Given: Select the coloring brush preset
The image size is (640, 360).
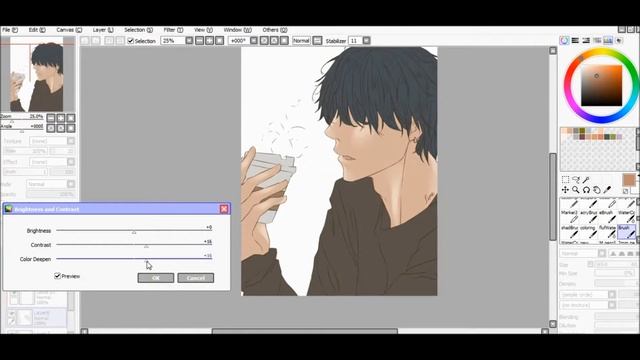Looking at the screenshot, I should [x=588, y=233].
